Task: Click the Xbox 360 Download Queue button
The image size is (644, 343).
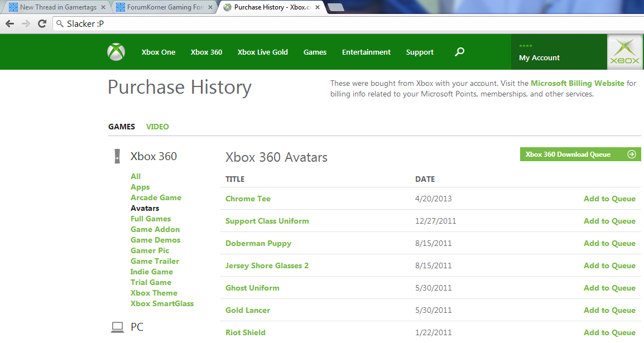Action: [580, 154]
